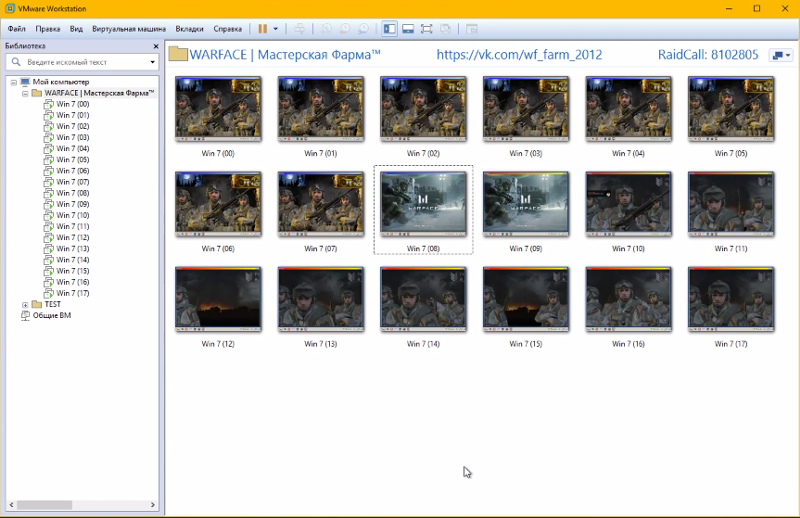Collapse the Мой компьютер tree node
Viewport: 800px width, 518px height.
[x=14, y=82]
